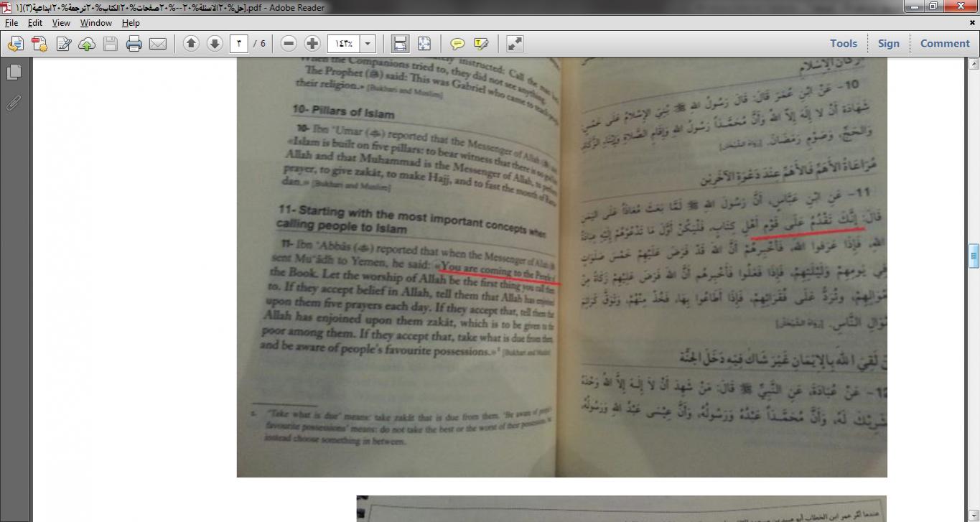Image resolution: width=980 pixels, height=522 pixels.
Task: Open the File menu
Action: 11,23
